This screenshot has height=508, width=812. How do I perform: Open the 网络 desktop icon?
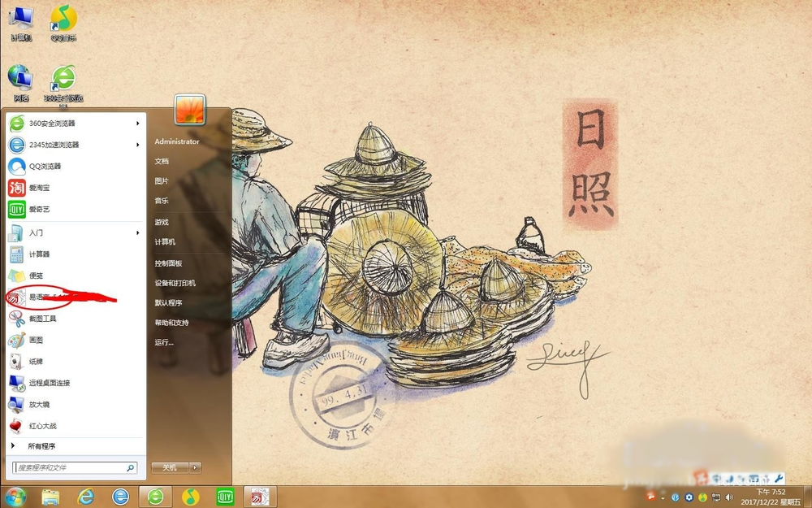(21, 83)
